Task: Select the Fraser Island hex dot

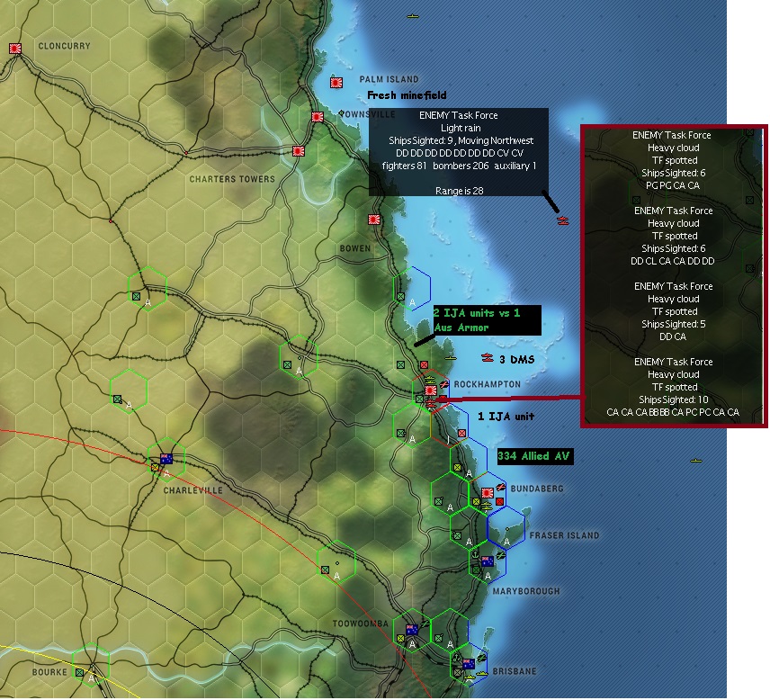Action: [507, 529]
